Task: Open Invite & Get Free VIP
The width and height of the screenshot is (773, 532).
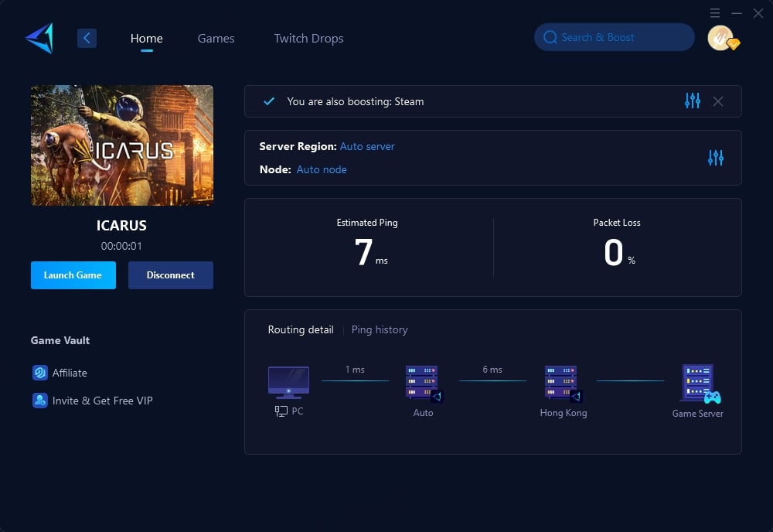Action: point(103,401)
